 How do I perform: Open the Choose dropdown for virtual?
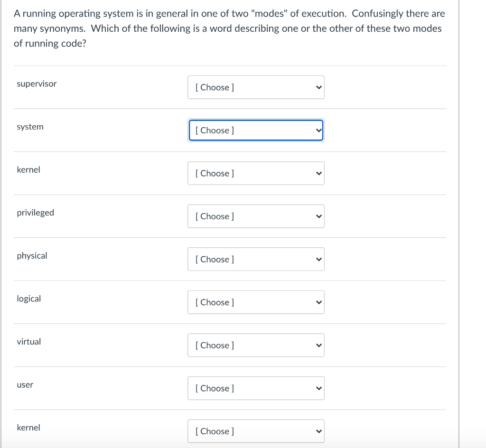255,345
